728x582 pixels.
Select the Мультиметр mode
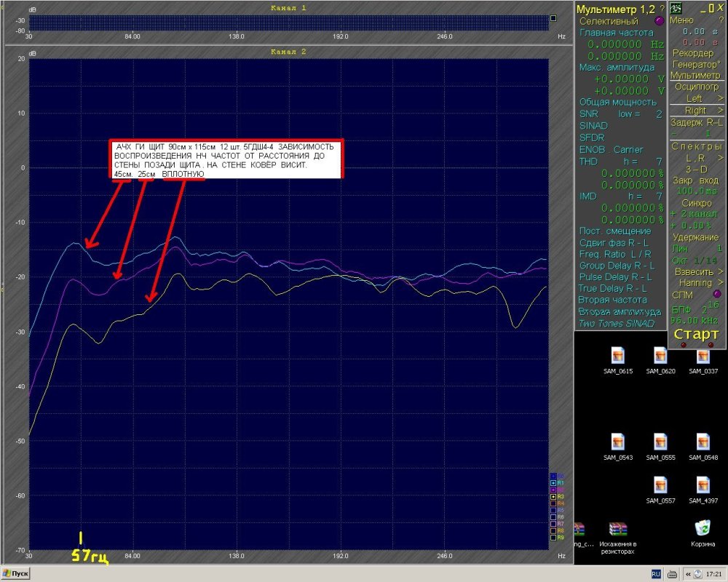(695, 75)
